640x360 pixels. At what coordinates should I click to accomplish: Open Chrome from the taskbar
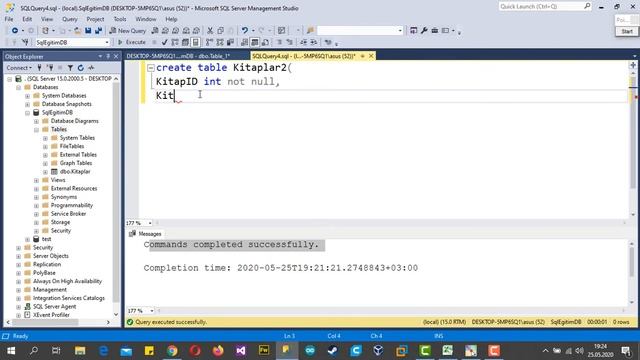pos(172,351)
